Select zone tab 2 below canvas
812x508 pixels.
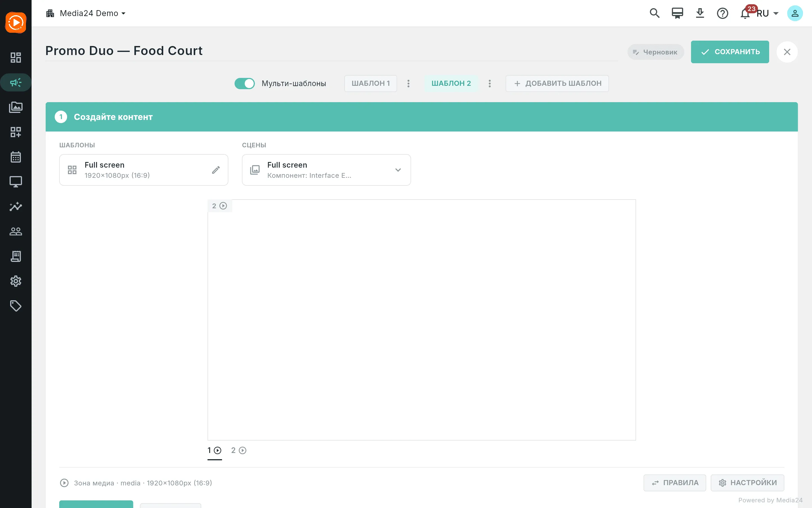tap(239, 450)
